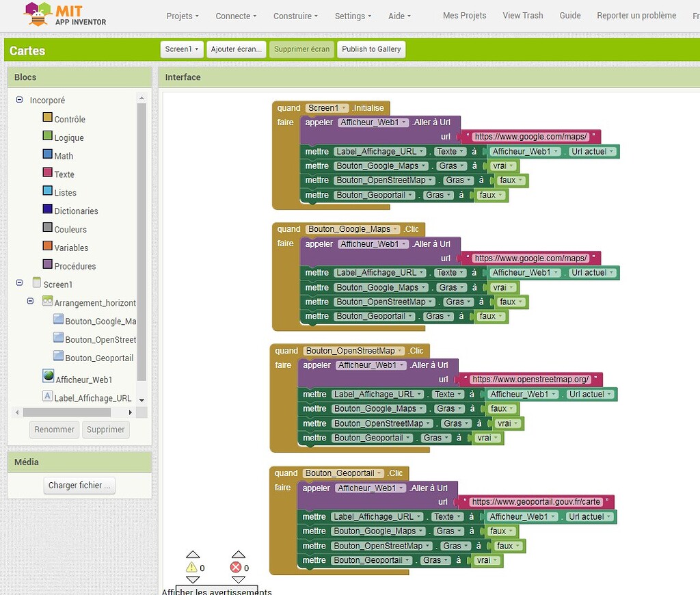This screenshot has height=595, width=700.
Task: Open the Contrôle blocks drawer
Action: coord(68,118)
